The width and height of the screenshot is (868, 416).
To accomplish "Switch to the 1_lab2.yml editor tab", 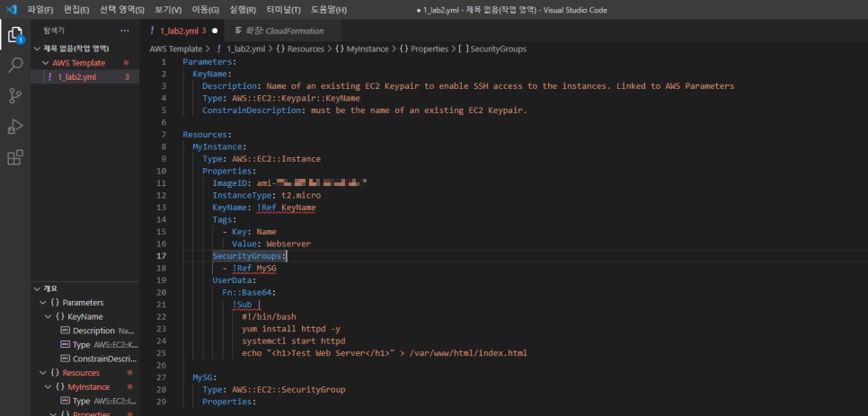I will click(182, 31).
